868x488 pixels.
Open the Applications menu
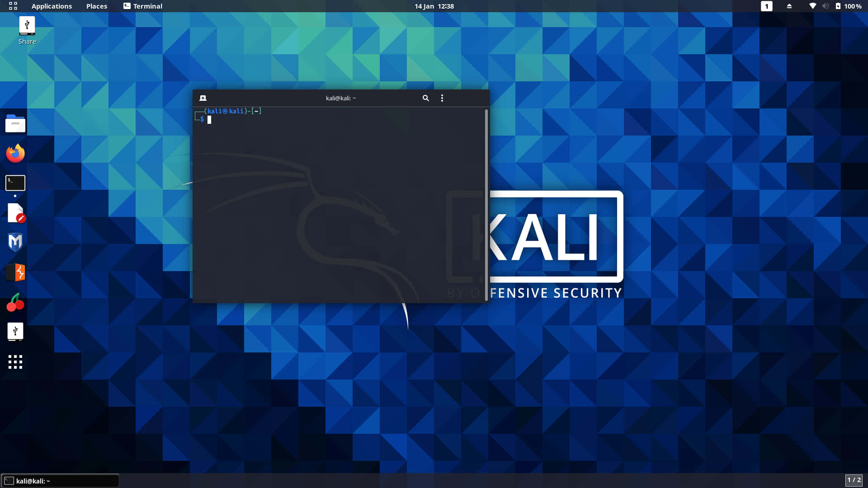51,6
